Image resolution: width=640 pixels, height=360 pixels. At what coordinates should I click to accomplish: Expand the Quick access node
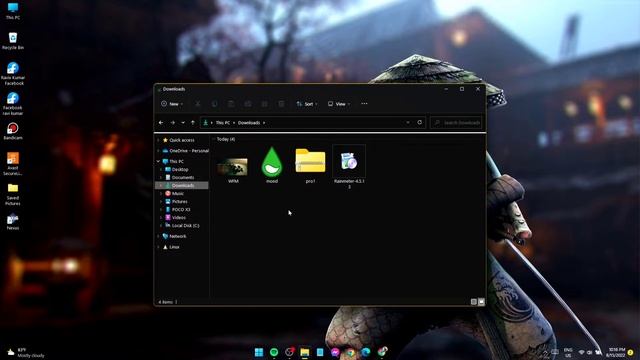point(158,140)
